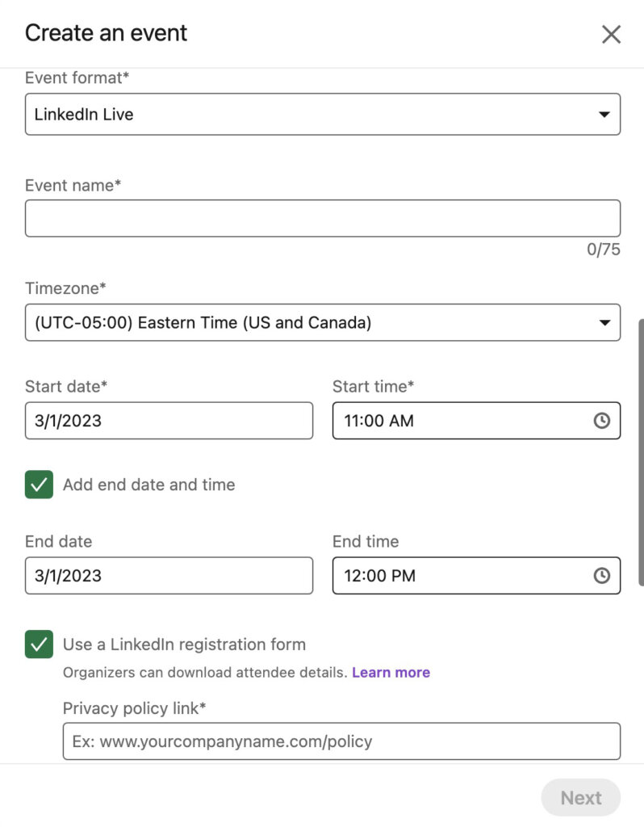
Task: Uncheck Use a LinkedIn registration form
Action: 39,644
